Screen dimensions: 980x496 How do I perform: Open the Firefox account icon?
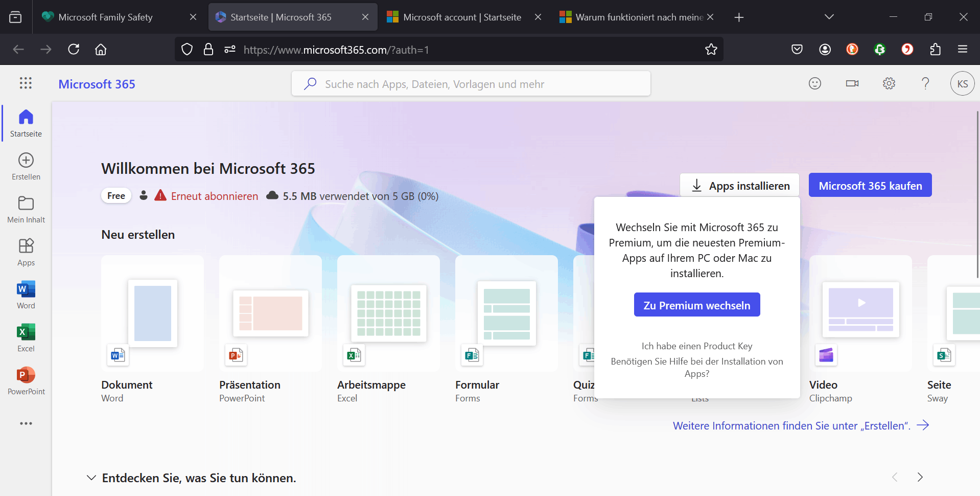click(x=825, y=49)
